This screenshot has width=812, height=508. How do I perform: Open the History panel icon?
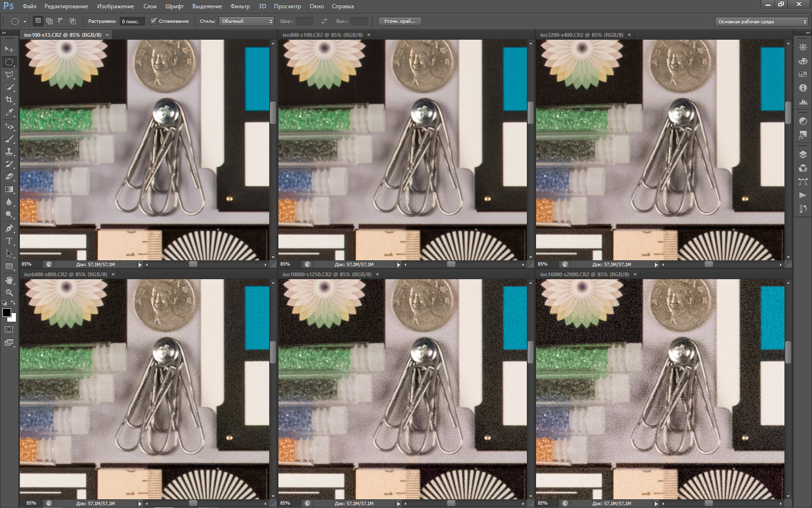pos(803,209)
